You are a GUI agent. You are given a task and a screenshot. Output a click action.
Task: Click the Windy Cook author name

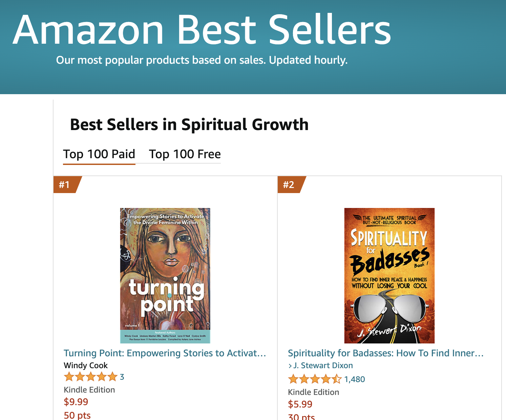[x=86, y=365]
